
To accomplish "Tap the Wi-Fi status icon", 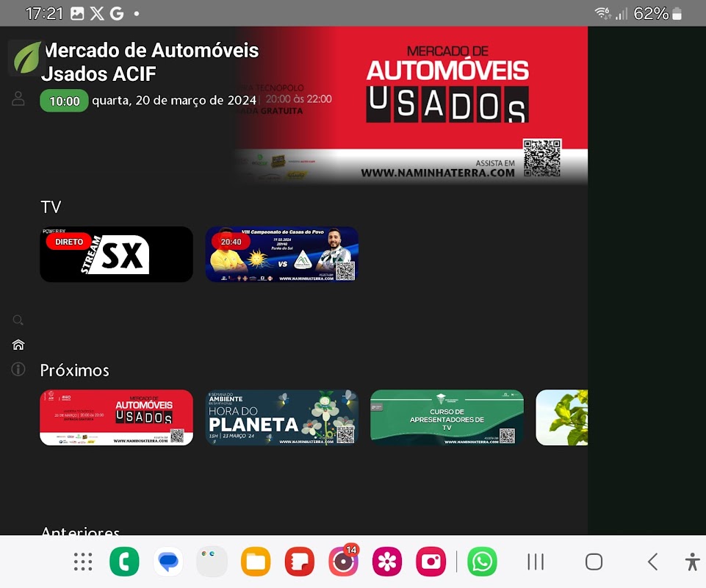I will [603, 13].
